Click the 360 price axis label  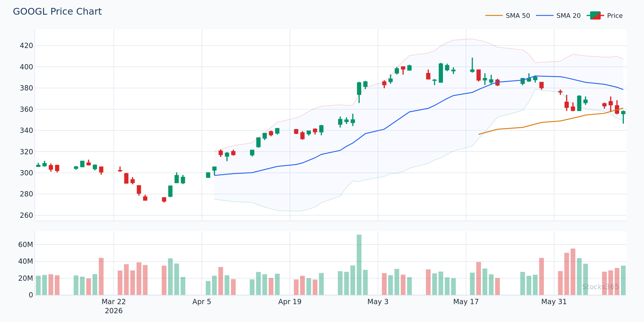coord(26,109)
